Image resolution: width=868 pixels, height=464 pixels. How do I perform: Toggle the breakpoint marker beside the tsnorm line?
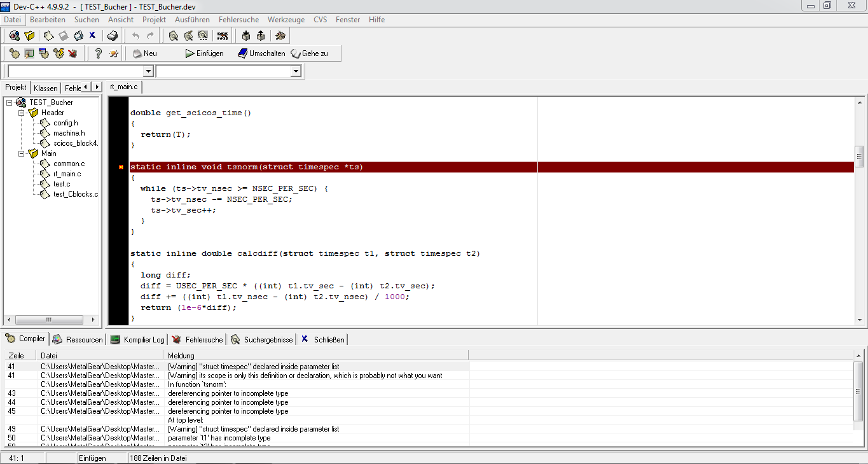[121, 167]
